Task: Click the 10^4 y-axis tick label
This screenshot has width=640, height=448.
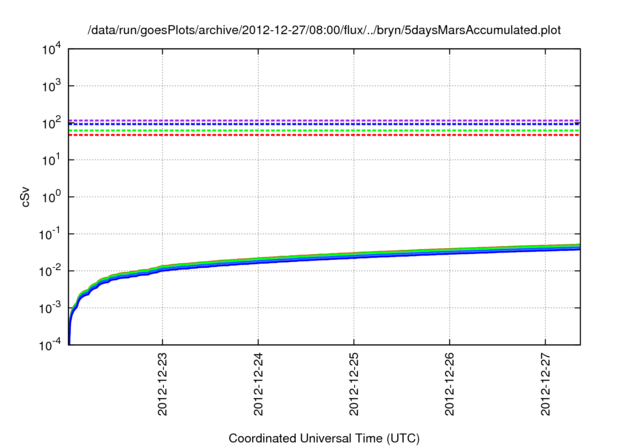Action: 52,50
